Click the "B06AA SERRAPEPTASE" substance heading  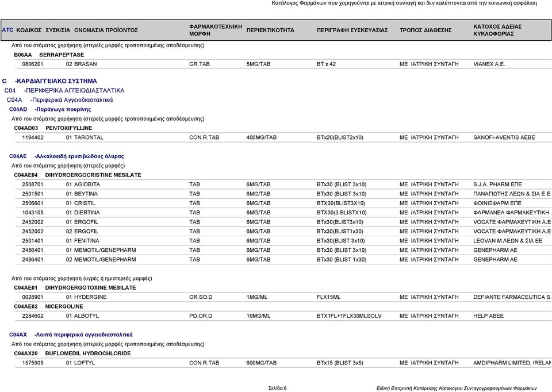49,55
